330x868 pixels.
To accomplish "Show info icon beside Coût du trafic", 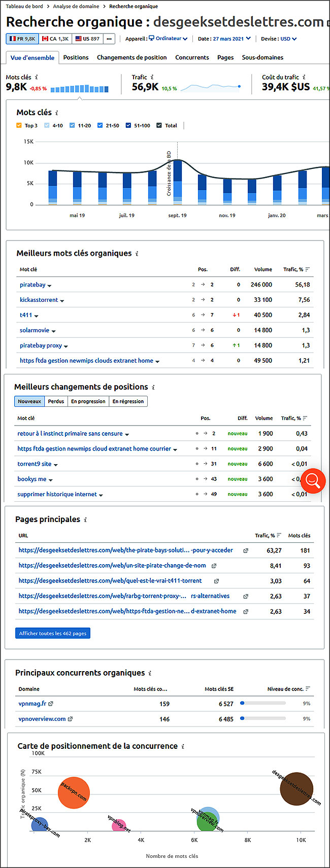I will tap(304, 77).
